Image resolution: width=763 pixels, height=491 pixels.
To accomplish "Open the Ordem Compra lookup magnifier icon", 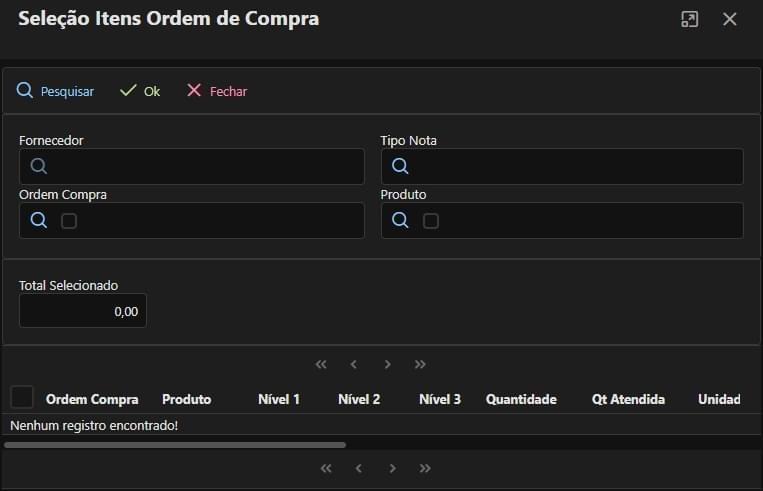I will point(38,221).
